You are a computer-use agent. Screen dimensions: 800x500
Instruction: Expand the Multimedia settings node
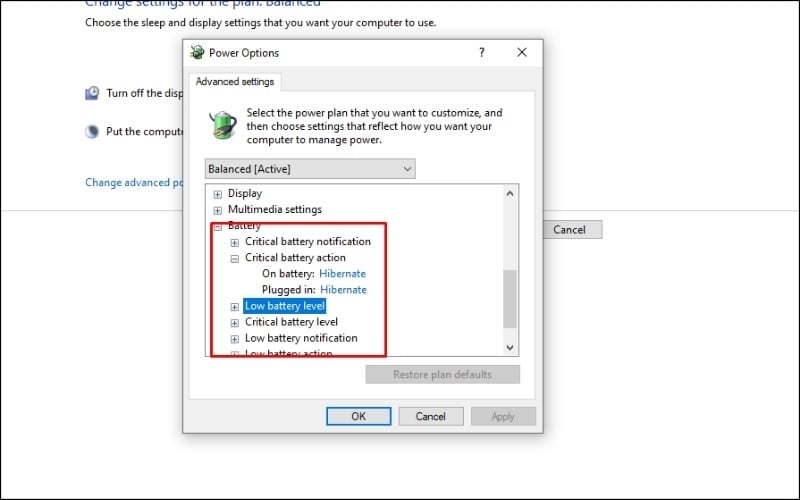click(218, 210)
